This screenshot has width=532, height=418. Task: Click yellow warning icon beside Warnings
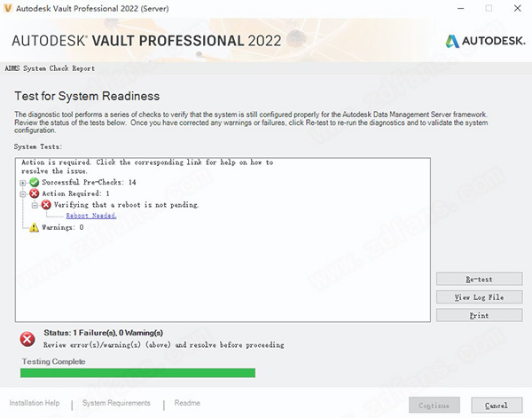pyautogui.click(x=34, y=227)
